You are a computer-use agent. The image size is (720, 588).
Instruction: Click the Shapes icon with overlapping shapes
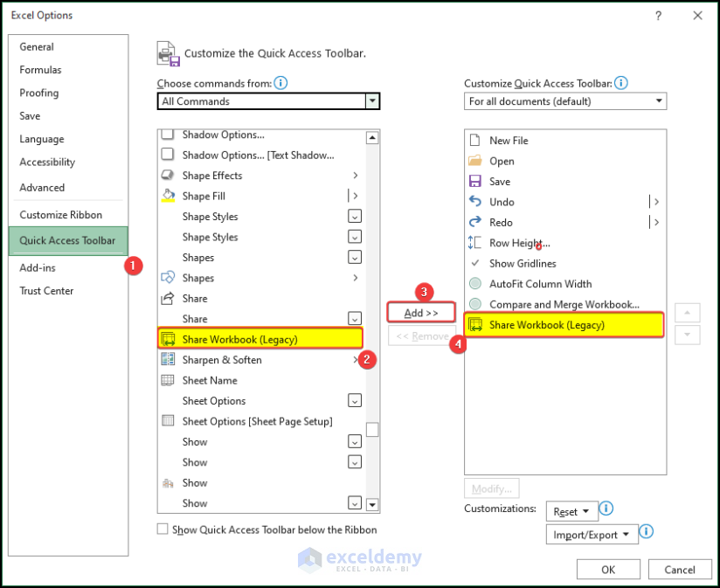click(168, 278)
